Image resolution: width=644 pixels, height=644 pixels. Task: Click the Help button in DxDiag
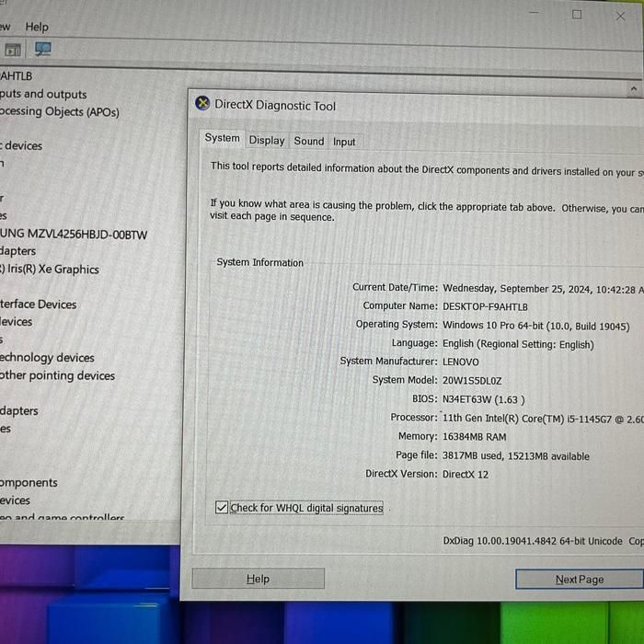click(258, 579)
